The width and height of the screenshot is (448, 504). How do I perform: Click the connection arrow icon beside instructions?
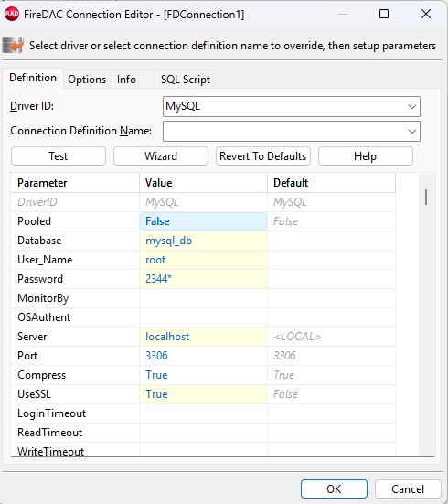[13, 46]
